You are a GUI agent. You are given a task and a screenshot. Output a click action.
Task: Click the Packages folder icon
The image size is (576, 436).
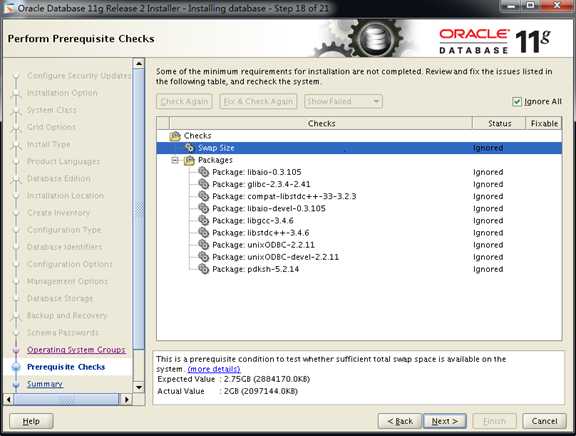[189, 160]
